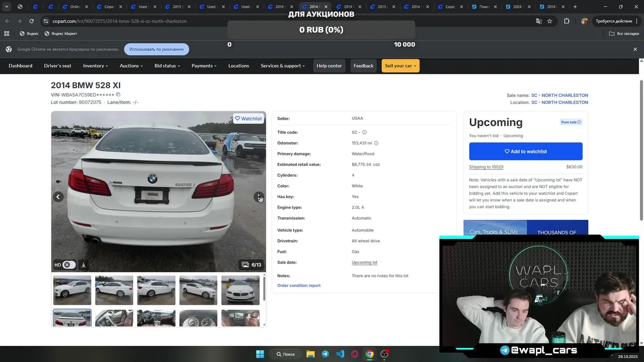Expand the Services & support menu
Screen dimensions: 644x362
(x=282, y=66)
